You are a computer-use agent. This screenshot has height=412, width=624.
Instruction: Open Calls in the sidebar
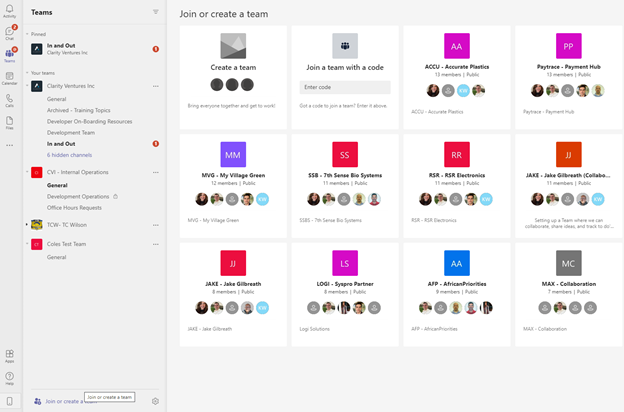tap(10, 100)
